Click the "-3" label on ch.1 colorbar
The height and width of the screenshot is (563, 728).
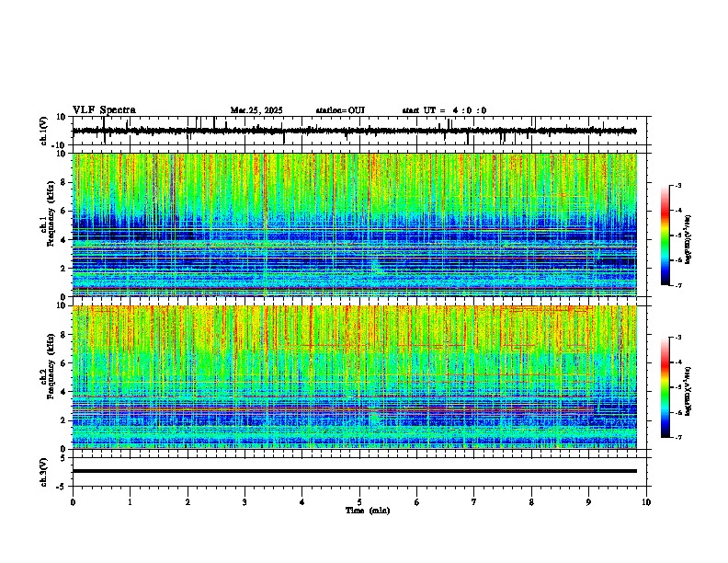[x=677, y=186]
